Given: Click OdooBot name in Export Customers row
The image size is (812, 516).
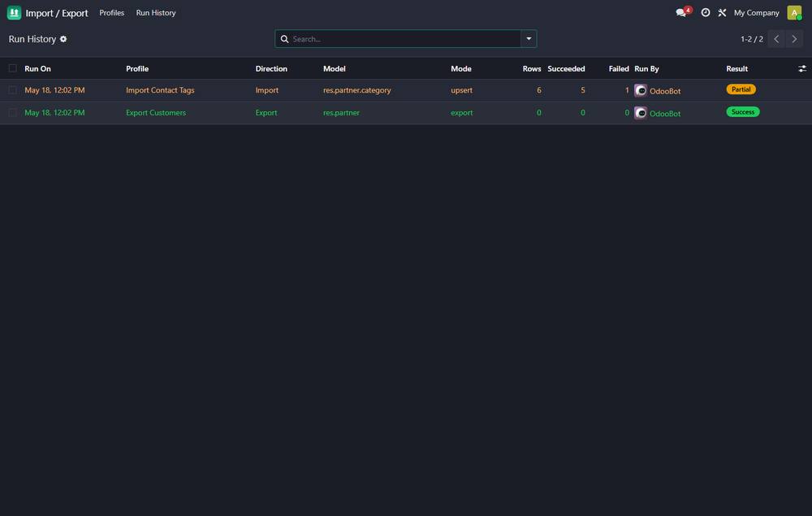Looking at the screenshot, I should pos(665,114).
